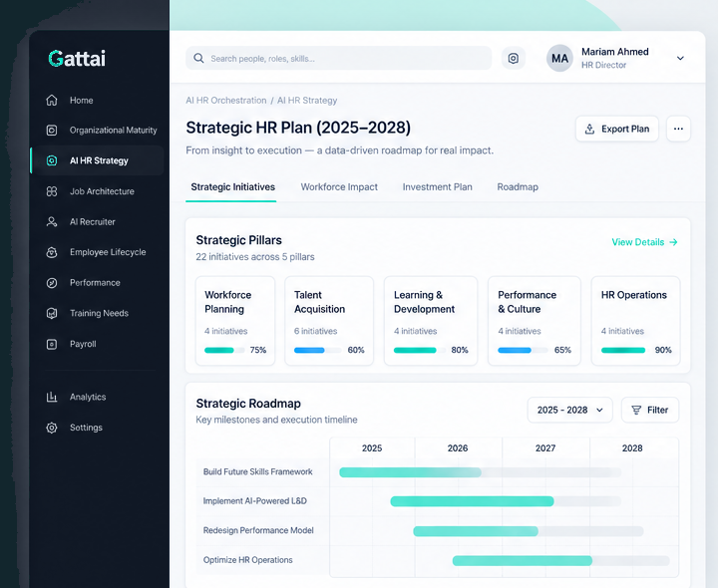Open the Learning & Development pillar card
Screen dimensions: 718x588
click(x=431, y=321)
